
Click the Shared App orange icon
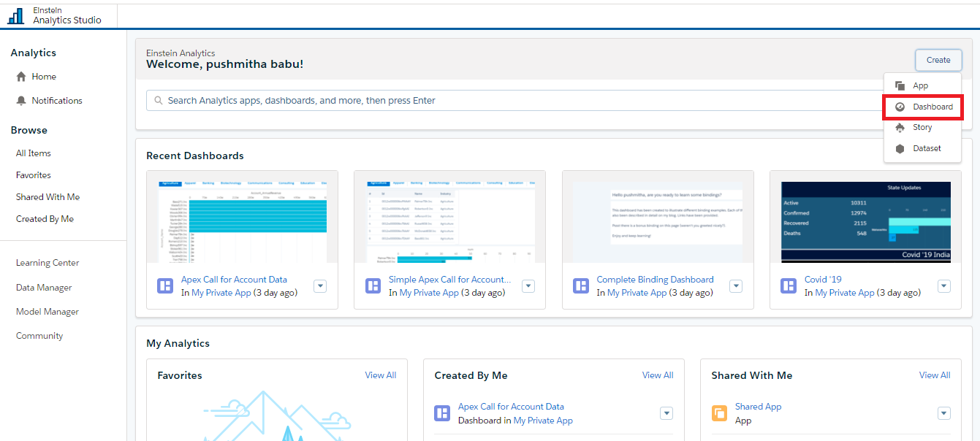tap(719, 413)
